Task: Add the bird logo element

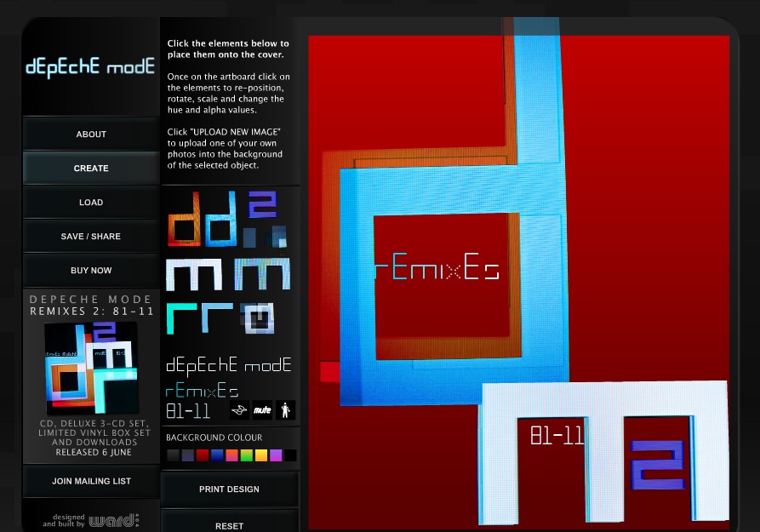Action: [239, 410]
